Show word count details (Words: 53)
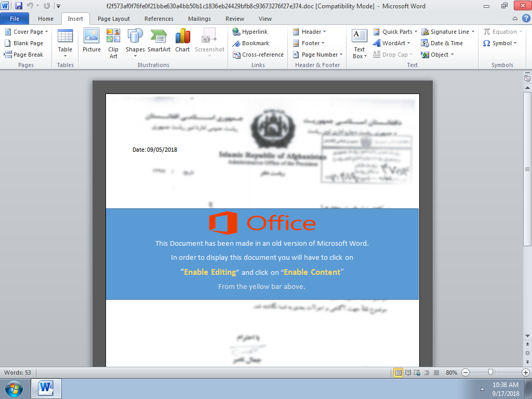532x399 pixels. (18, 373)
